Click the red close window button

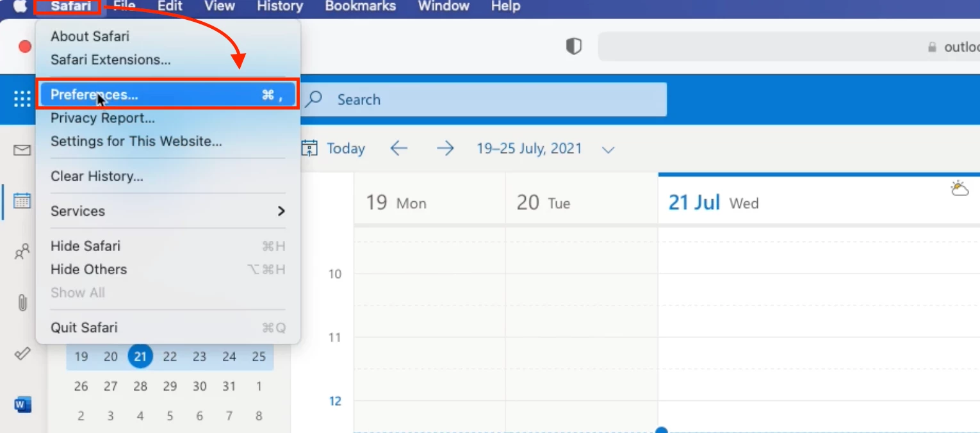[25, 46]
